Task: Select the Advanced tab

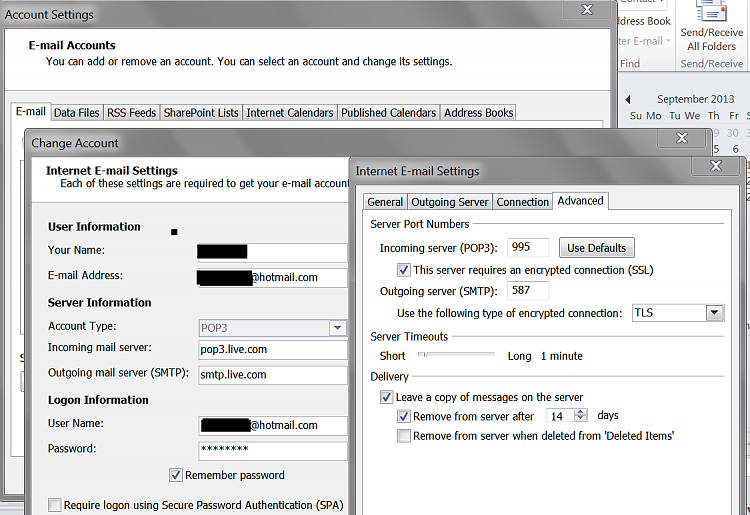Action: click(x=580, y=201)
